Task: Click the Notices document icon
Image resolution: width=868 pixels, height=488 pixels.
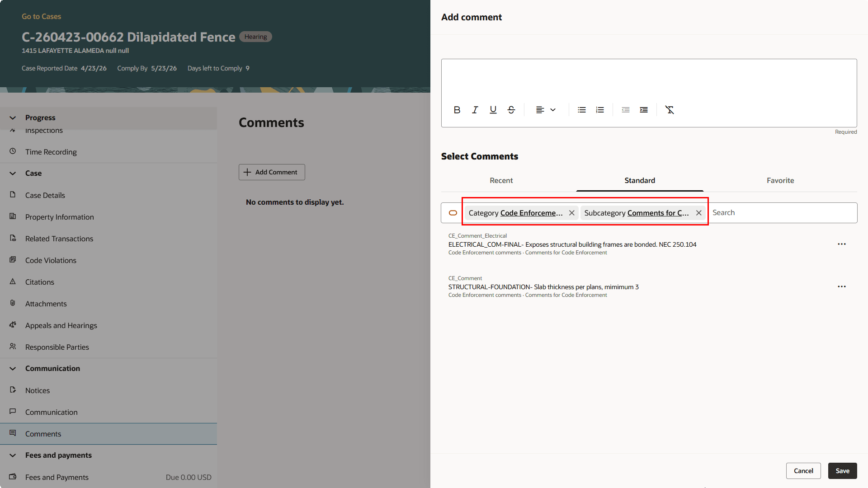Action: point(13,390)
